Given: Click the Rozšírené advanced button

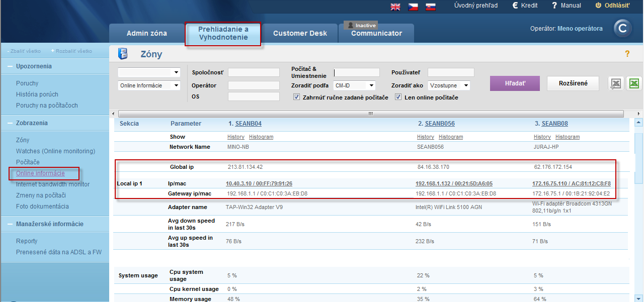Looking at the screenshot, I should coord(573,83).
